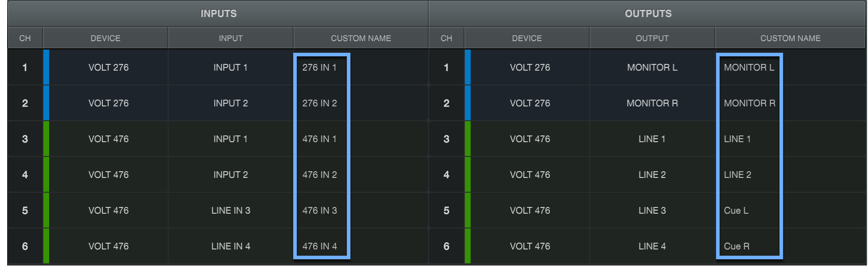The height and width of the screenshot is (270, 868).
Task: Click LINE 4 cell in OUTPUT column
Action: (652, 246)
